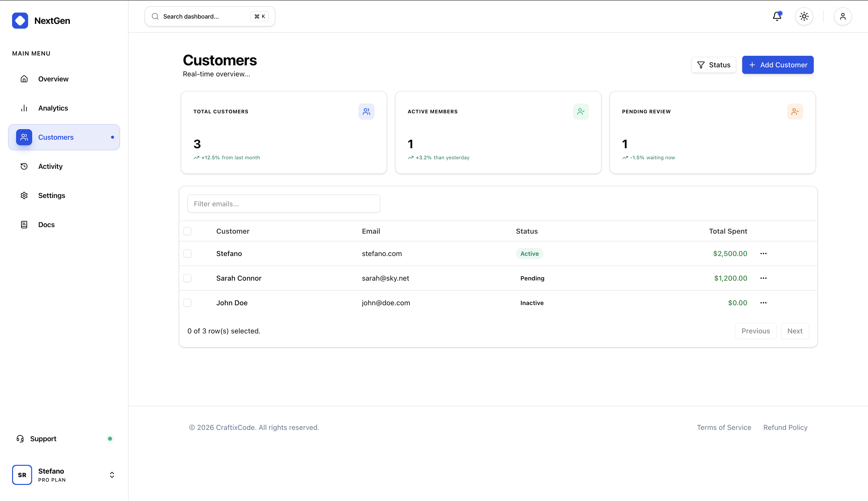Click the Active status badge on Stefano
The image size is (868, 501).
pyautogui.click(x=529, y=254)
